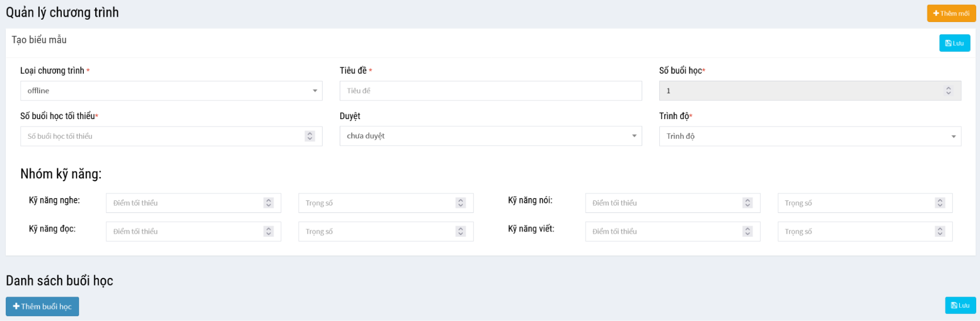
Task: Click Thêm buổi học button
Action: (x=42, y=306)
